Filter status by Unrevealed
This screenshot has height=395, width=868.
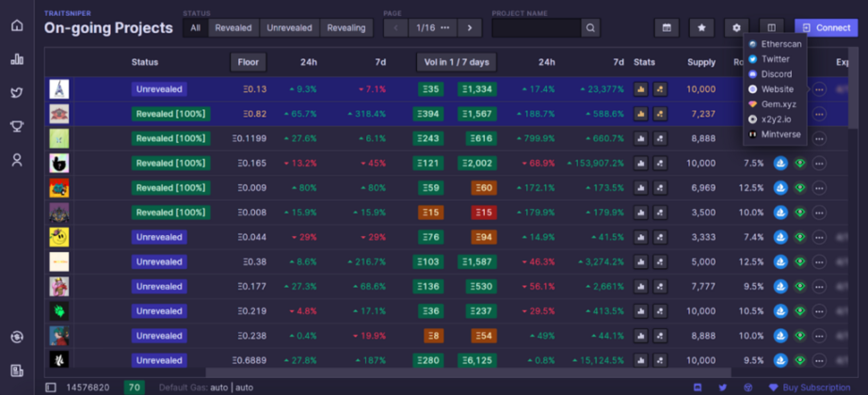(x=289, y=28)
